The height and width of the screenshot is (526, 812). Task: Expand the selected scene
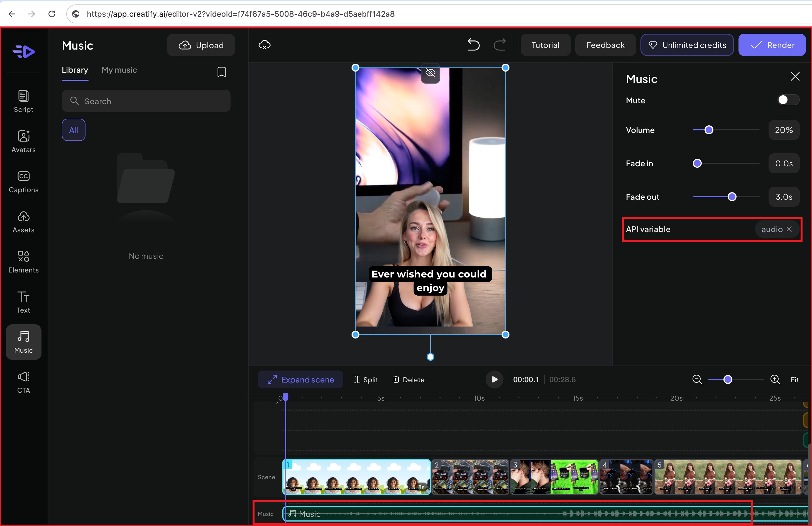(x=300, y=379)
